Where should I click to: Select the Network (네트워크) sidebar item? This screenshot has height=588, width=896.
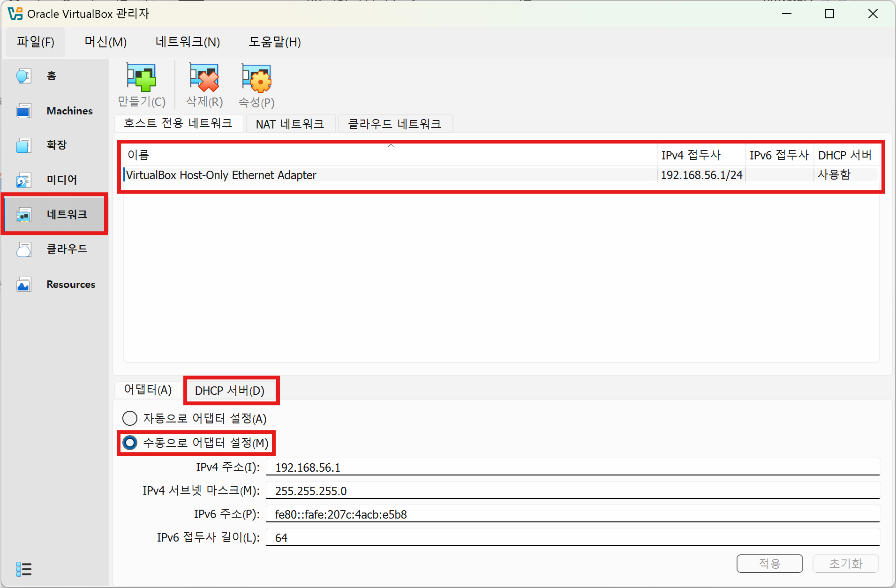click(x=54, y=214)
